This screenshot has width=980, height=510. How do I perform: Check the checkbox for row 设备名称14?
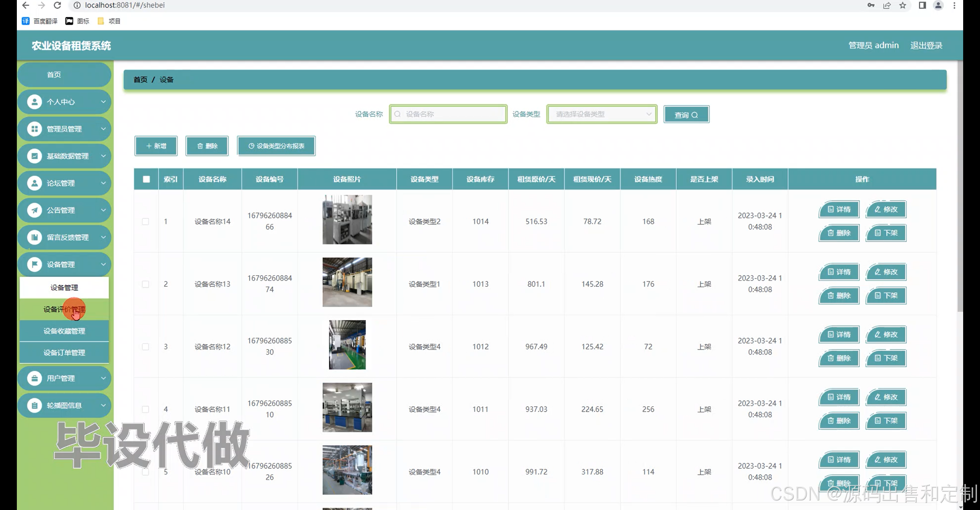click(x=145, y=221)
